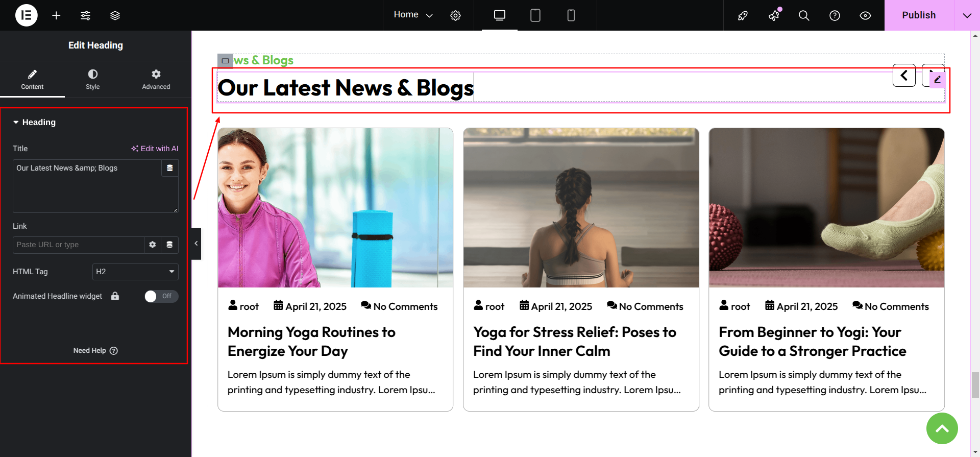Image resolution: width=980 pixels, height=457 pixels.
Task: Open Morning Yoga Routines post title
Action: (x=311, y=342)
